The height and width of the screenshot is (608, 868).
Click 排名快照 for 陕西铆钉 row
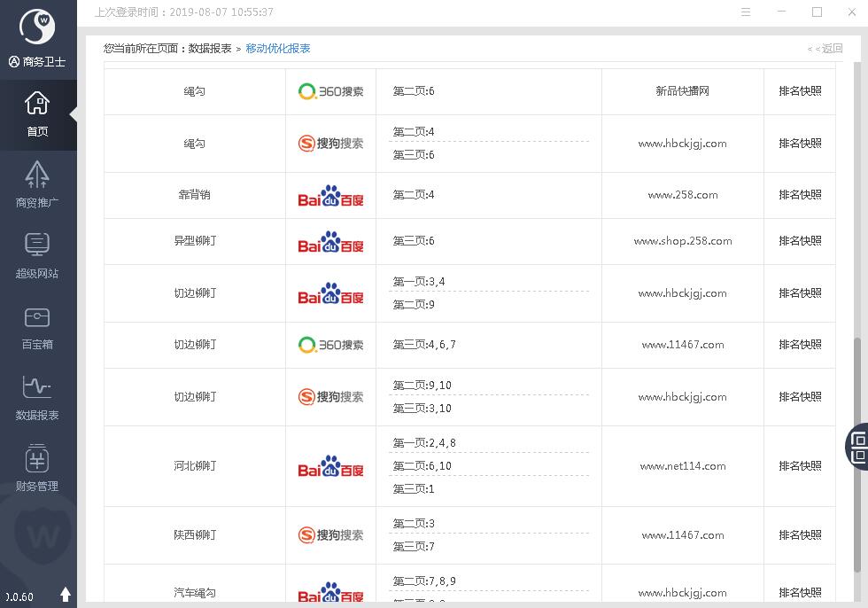(x=800, y=535)
